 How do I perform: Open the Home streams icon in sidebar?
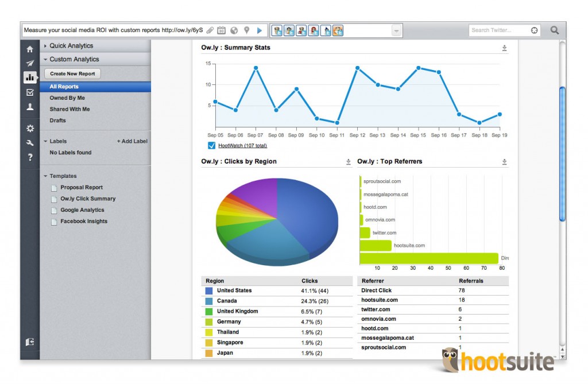(x=30, y=49)
